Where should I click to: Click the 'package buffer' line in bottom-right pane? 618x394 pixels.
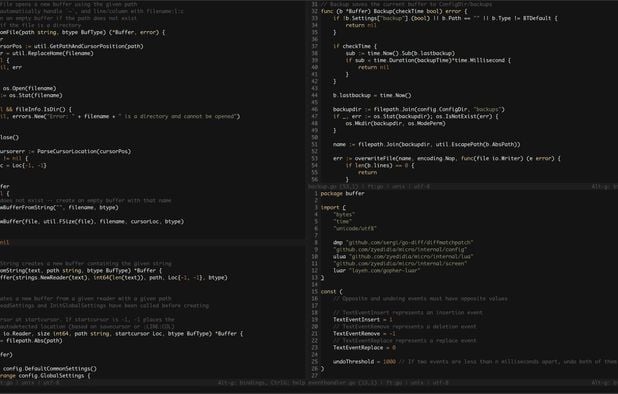point(342,193)
